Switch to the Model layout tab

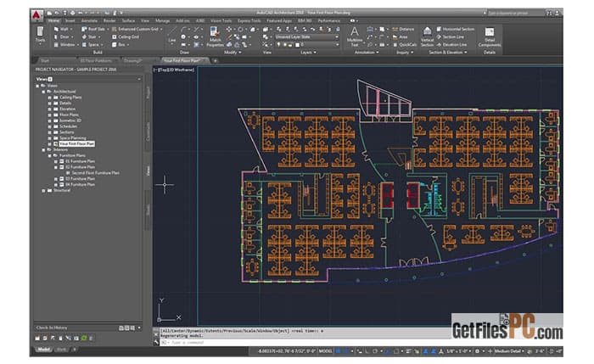44,350
